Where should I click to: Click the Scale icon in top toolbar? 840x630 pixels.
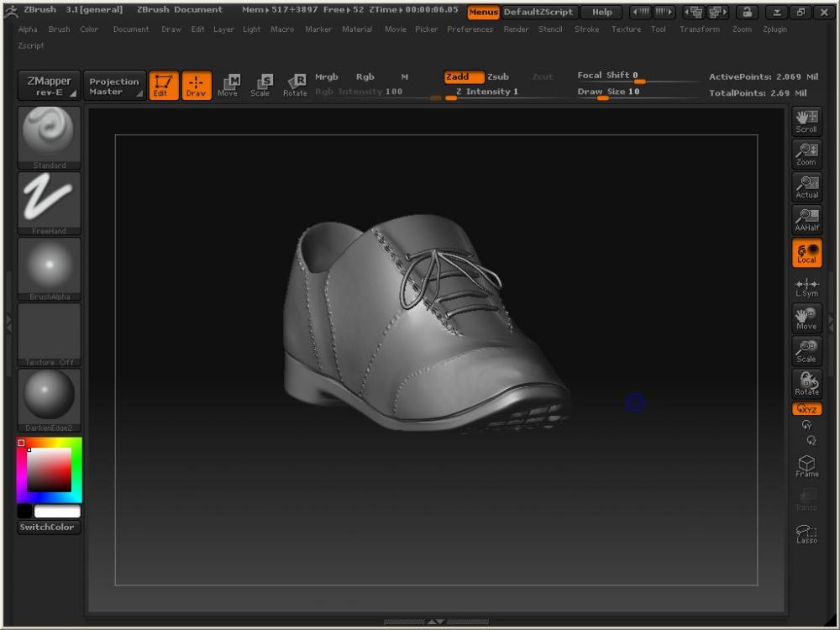click(260, 85)
